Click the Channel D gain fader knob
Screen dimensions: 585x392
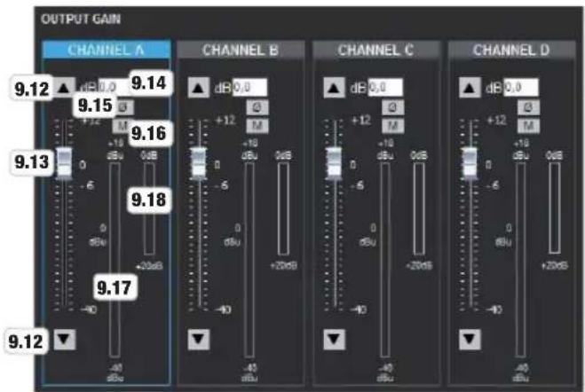tap(469, 163)
